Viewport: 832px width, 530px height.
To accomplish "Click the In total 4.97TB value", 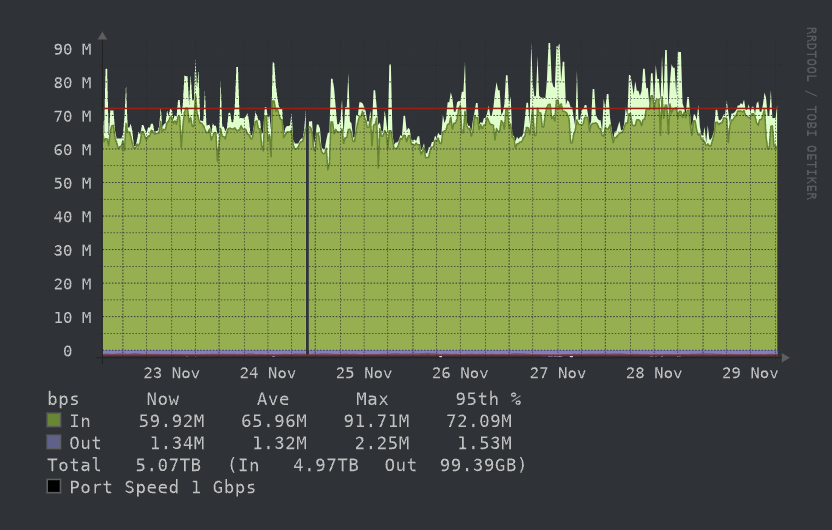I will (x=326, y=465).
